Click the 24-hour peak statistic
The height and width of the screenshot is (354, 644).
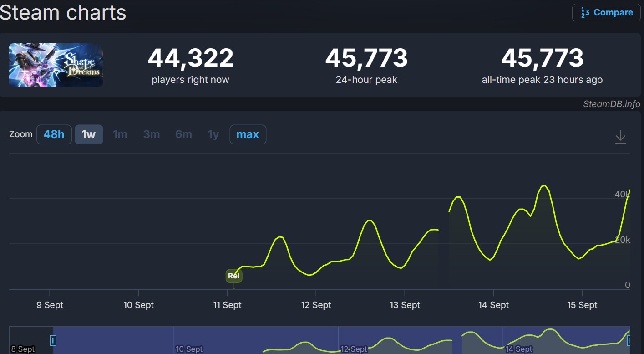pyautogui.click(x=366, y=65)
